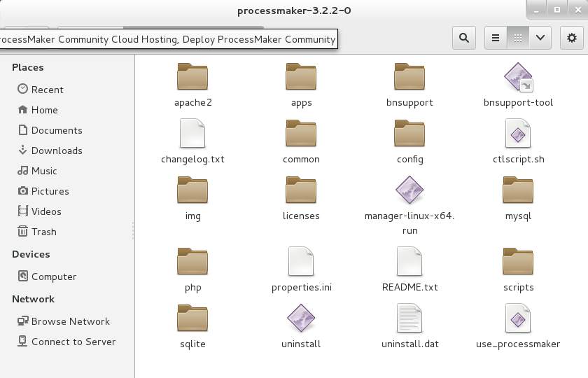Click the search magnifier icon

tap(463, 38)
